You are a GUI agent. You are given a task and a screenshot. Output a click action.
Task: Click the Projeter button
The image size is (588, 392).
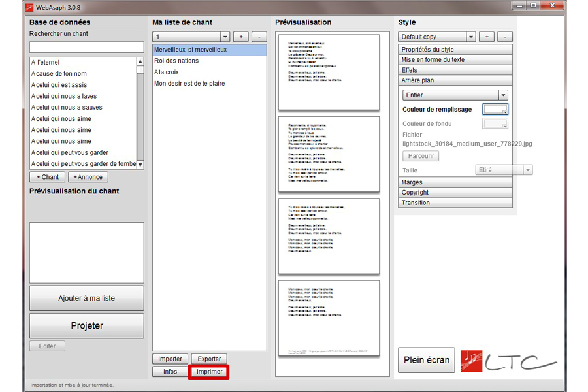[x=86, y=326]
